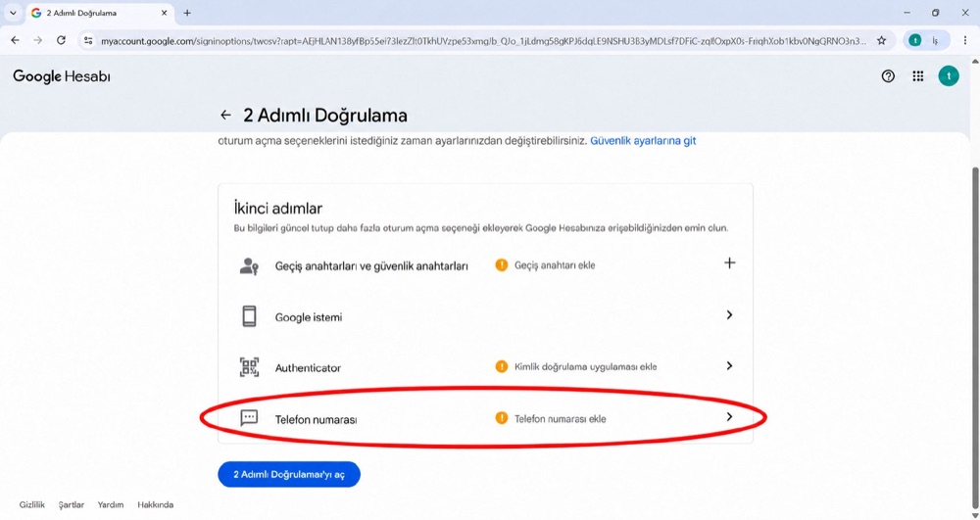
Task: Open the Hakkında footer link
Action: pyautogui.click(x=156, y=504)
